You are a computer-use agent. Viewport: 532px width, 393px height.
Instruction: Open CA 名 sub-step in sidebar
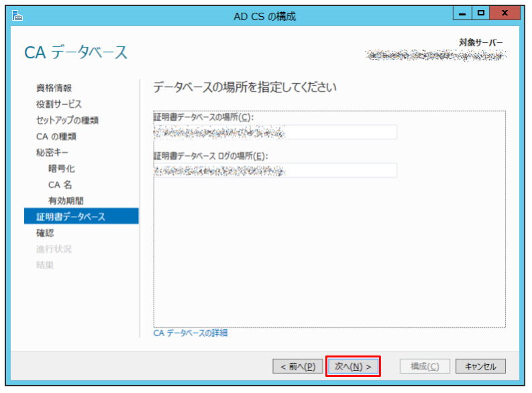[60, 185]
